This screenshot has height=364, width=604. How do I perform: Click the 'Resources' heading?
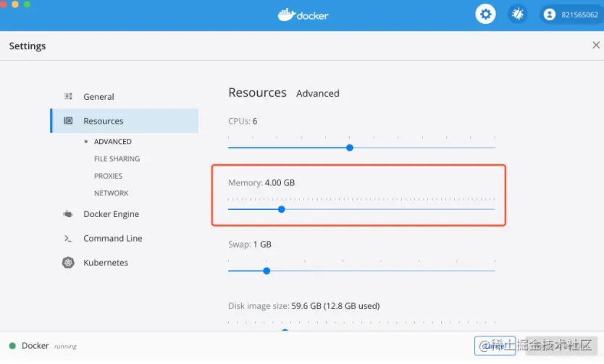coord(257,93)
